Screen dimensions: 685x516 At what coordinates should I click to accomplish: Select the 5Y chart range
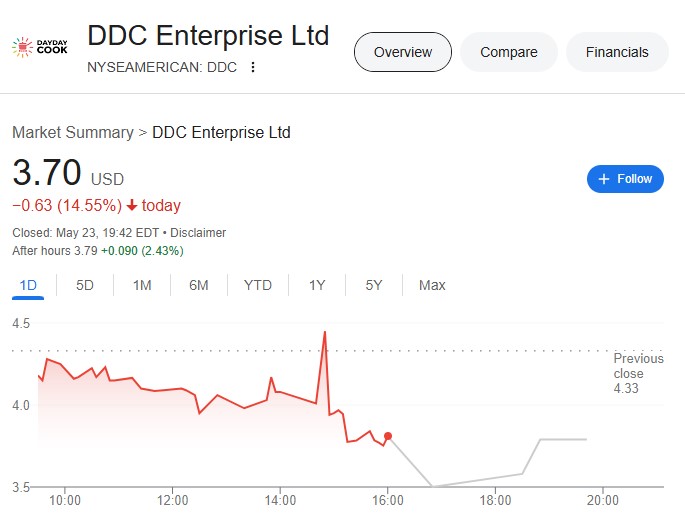point(374,285)
